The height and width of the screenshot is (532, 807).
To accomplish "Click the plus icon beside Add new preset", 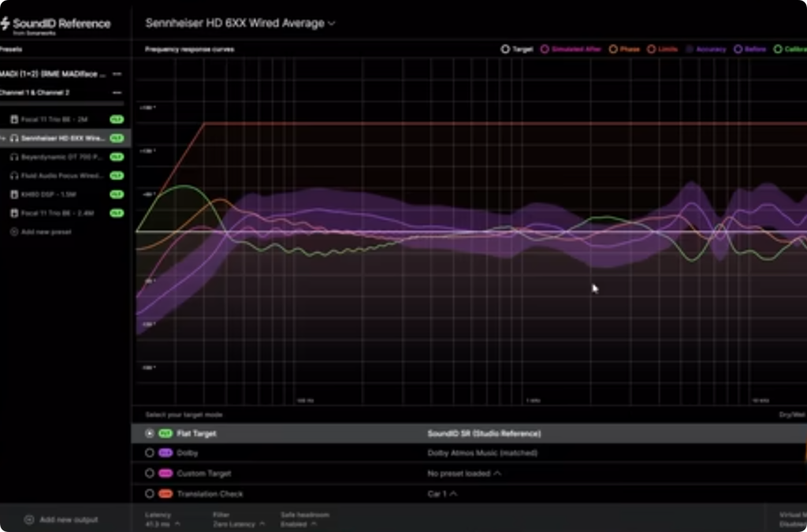I will [14, 232].
